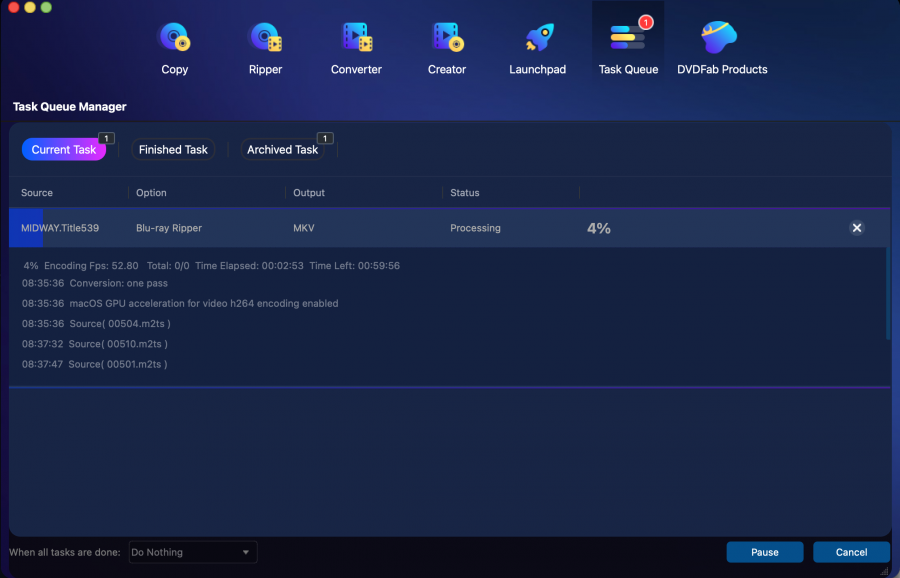Switch to the Archived Task tab
The height and width of the screenshot is (578, 900).
coord(282,150)
